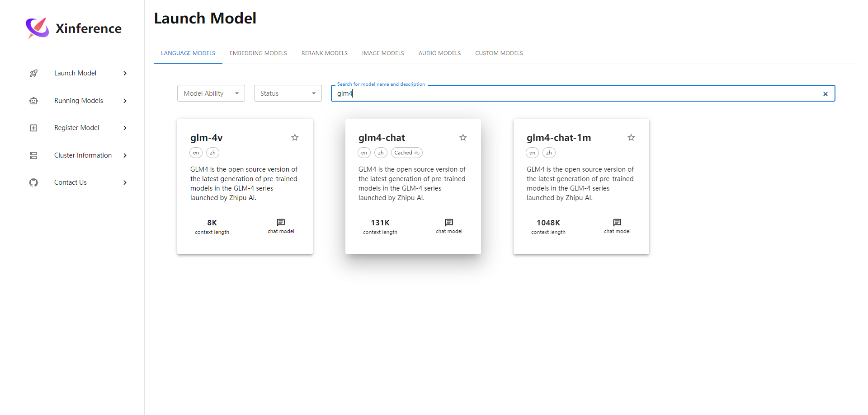Clear the search field with the X icon
Viewport: 868px width, 415px height.
[x=826, y=94]
